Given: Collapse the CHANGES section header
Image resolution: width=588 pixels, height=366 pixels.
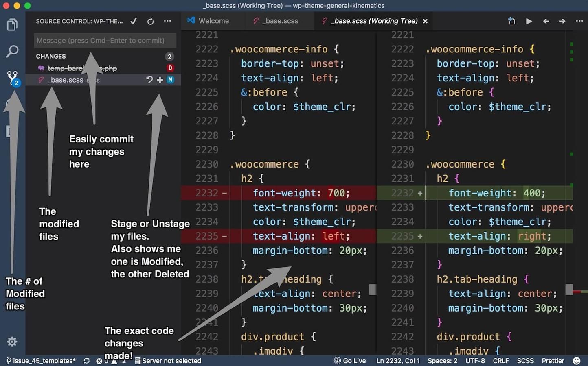Looking at the screenshot, I should point(50,57).
